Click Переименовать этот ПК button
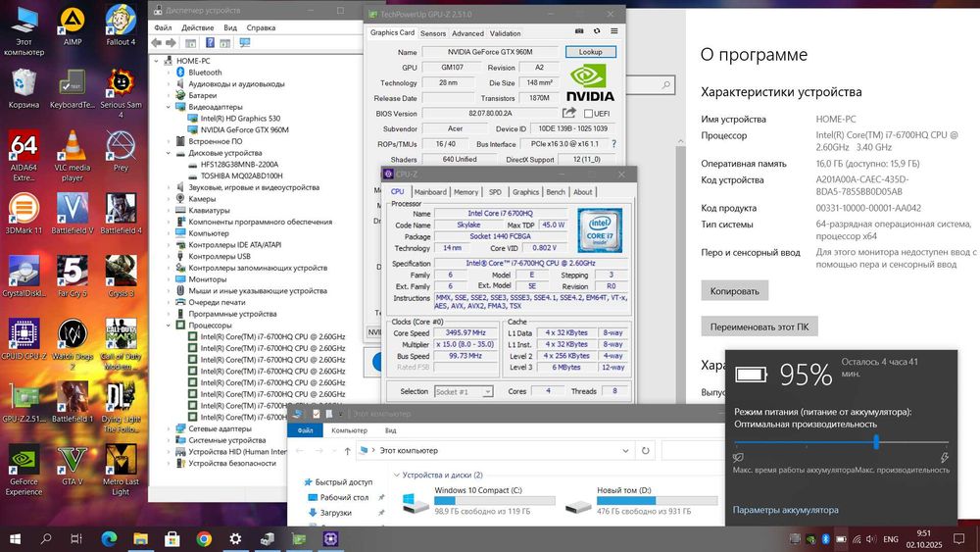The width and height of the screenshot is (980, 552). click(x=759, y=326)
